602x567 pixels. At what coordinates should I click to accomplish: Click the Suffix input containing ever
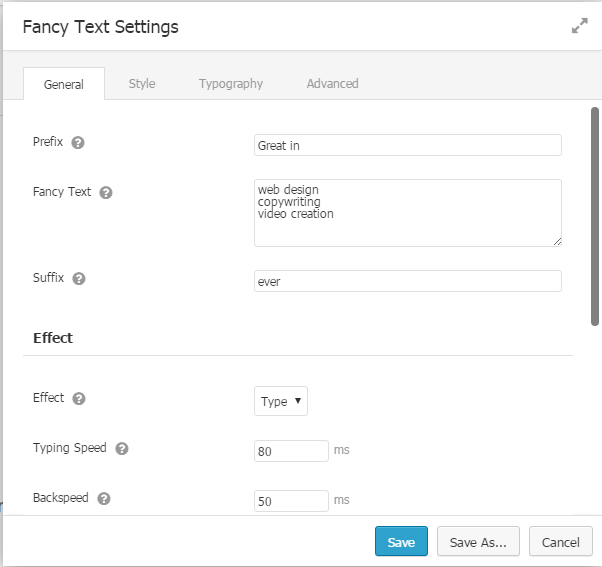[408, 281]
